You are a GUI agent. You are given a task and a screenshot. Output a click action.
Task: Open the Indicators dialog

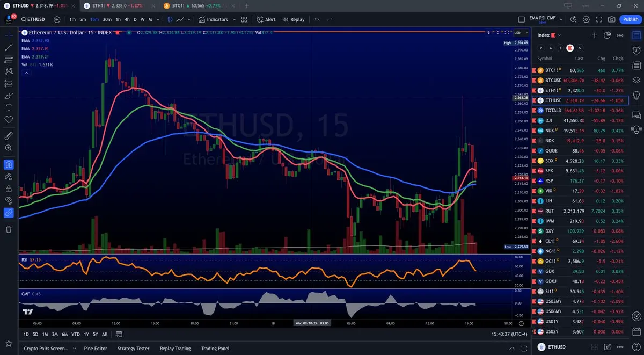[x=213, y=19]
